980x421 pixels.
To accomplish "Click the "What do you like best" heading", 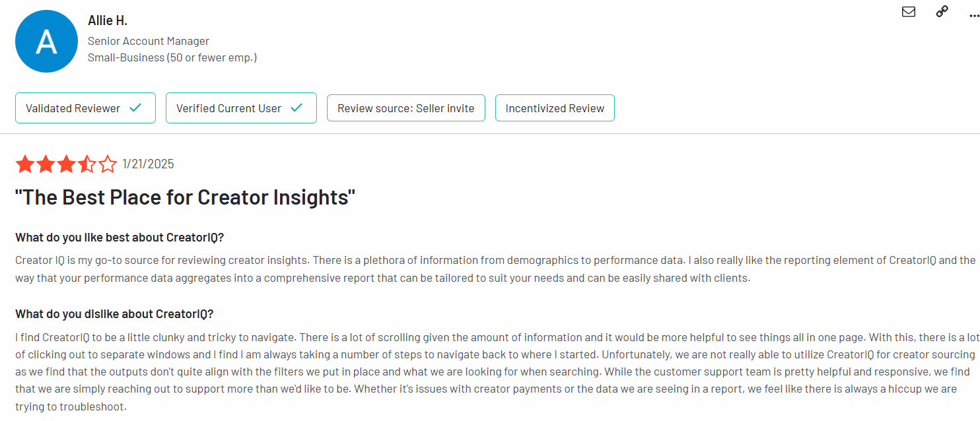I will click(x=120, y=238).
